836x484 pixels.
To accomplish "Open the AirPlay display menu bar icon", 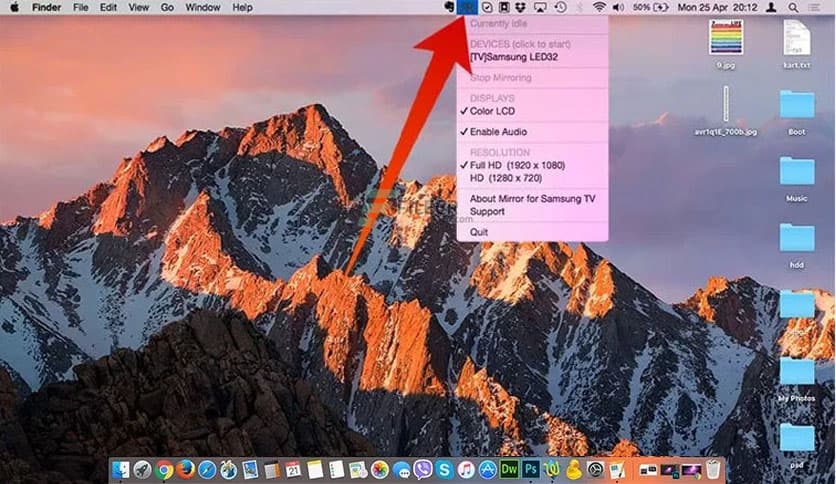I will pyautogui.click(x=540, y=7).
